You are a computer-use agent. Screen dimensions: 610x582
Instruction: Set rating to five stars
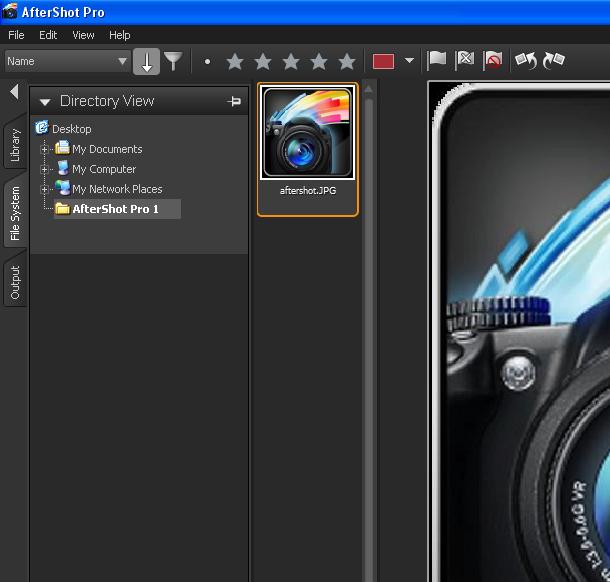tap(347, 61)
